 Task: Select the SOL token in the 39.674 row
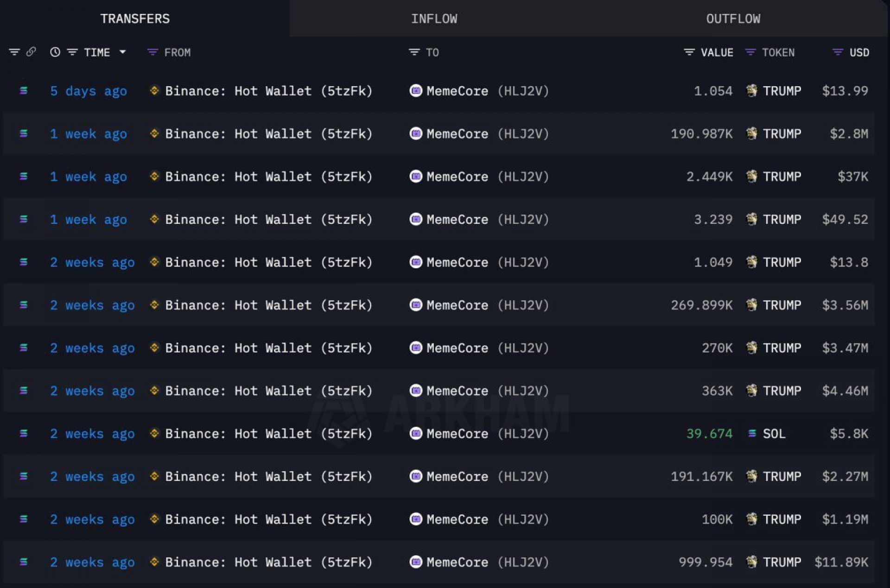(x=774, y=434)
